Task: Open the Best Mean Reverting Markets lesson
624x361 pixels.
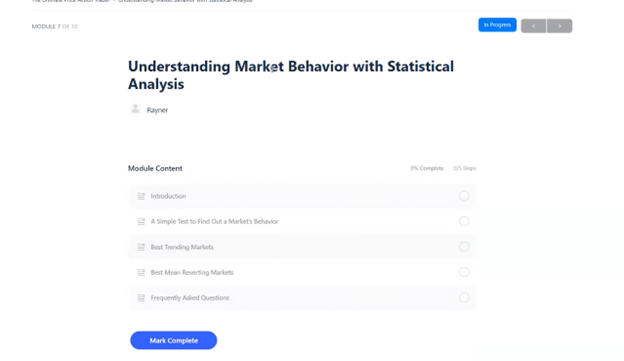Action: click(192, 273)
